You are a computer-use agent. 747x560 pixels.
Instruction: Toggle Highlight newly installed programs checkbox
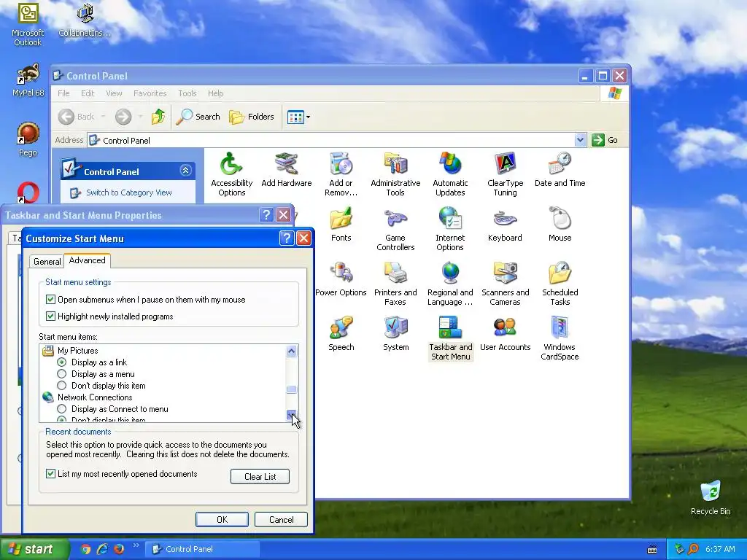(x=50, y=316)
